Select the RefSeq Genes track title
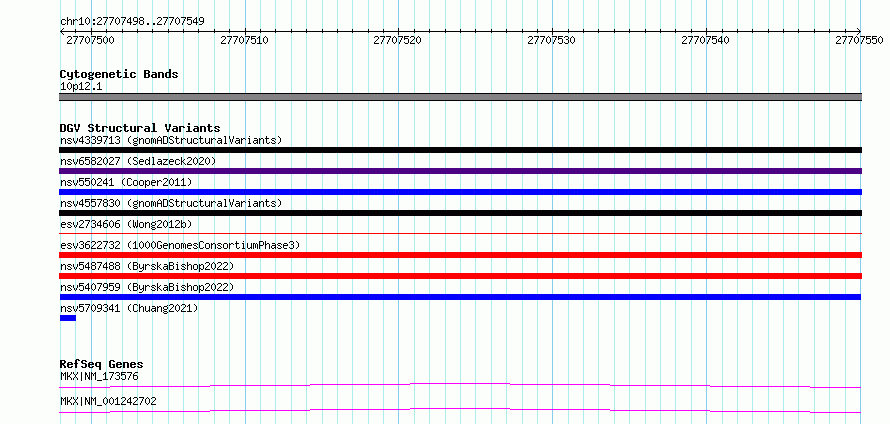890x424 pixels. tap(102, 364)
